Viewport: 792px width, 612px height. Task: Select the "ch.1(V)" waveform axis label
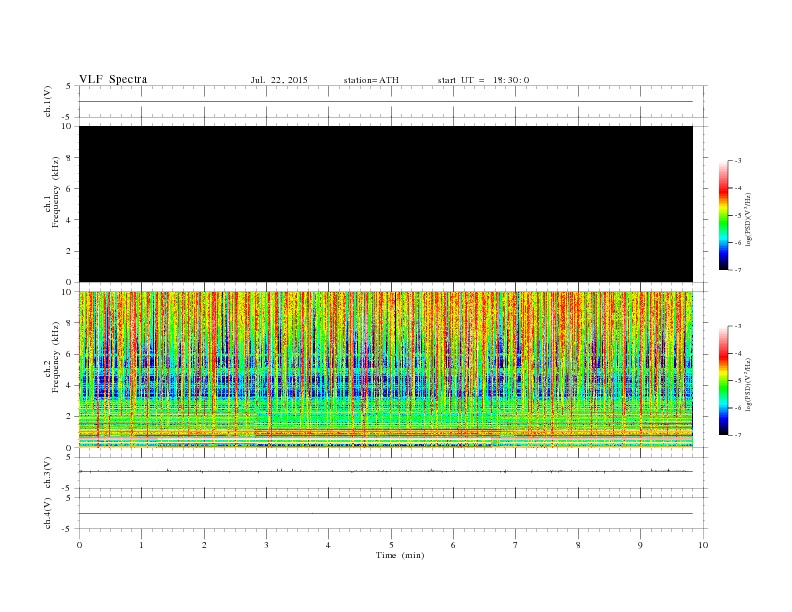(48, 101)
